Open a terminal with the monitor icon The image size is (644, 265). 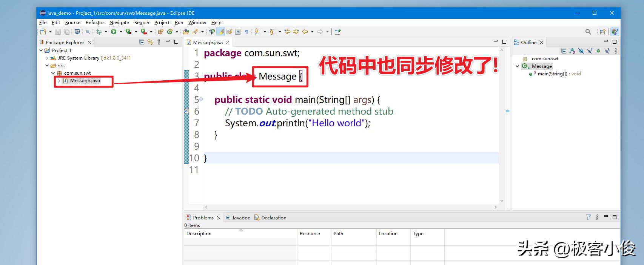(x=77, y=32)
